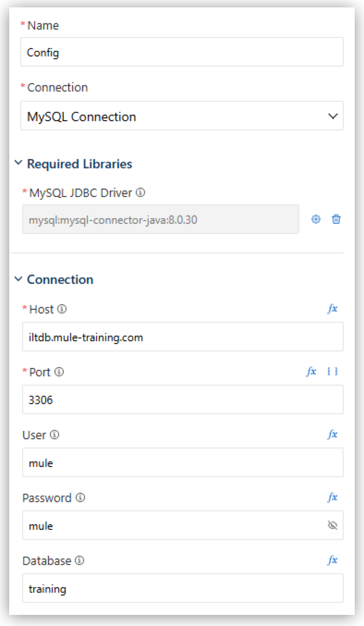Screen dimensions: 364x626
Task: Toggle fx expression mode for Port
Action: coord(311,371)
